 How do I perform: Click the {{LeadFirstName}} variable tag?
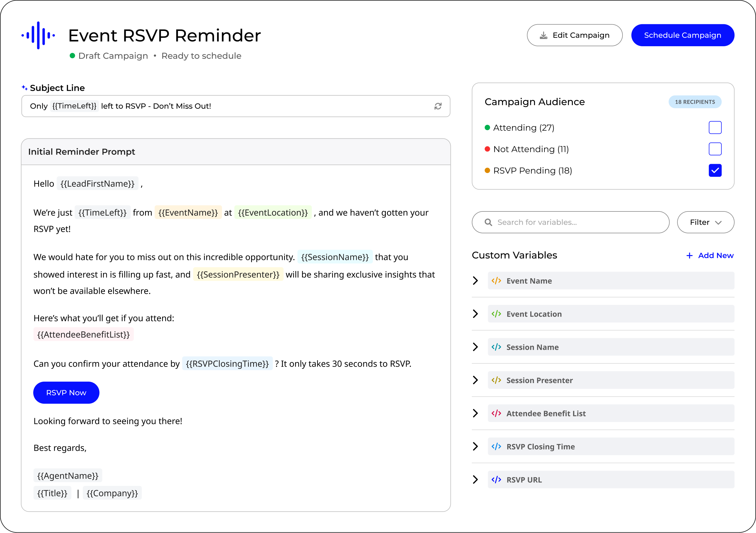pos(97,184)
